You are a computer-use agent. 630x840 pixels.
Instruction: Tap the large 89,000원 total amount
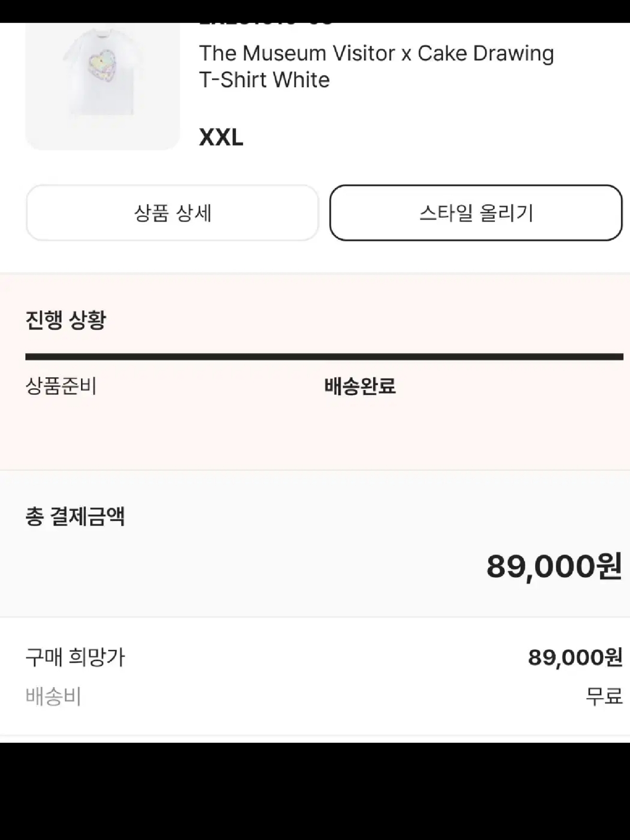point(554,566)
